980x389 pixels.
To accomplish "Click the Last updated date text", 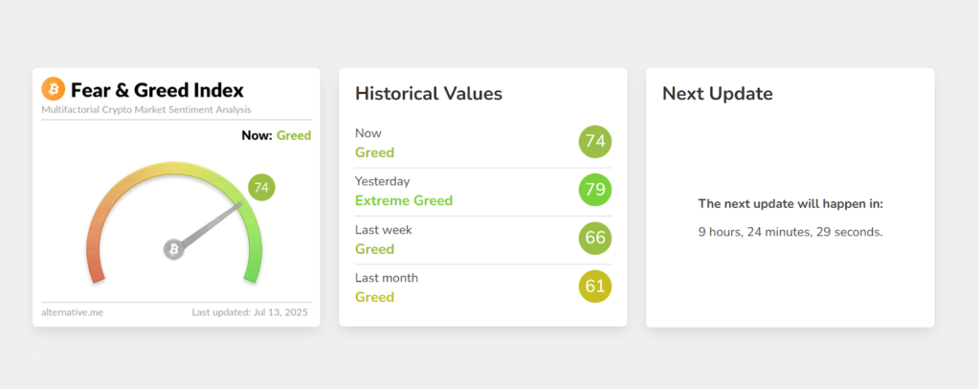I will pos(250,312).
